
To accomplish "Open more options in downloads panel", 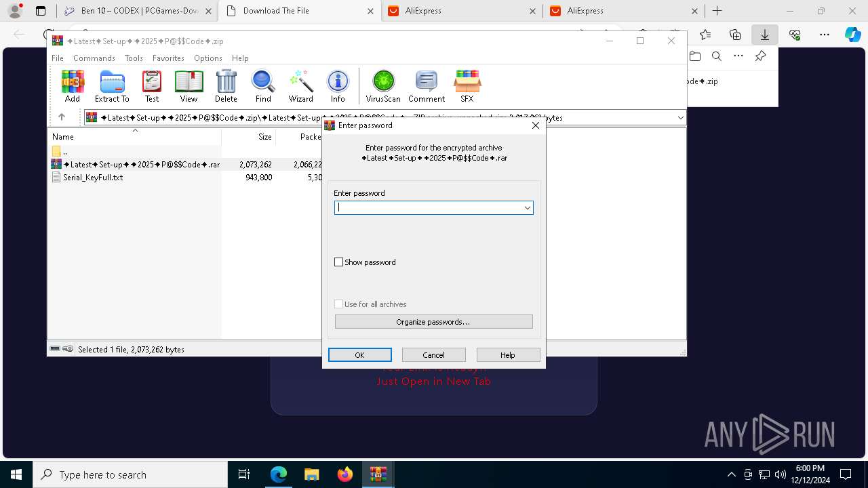I will tap(738, 56).
